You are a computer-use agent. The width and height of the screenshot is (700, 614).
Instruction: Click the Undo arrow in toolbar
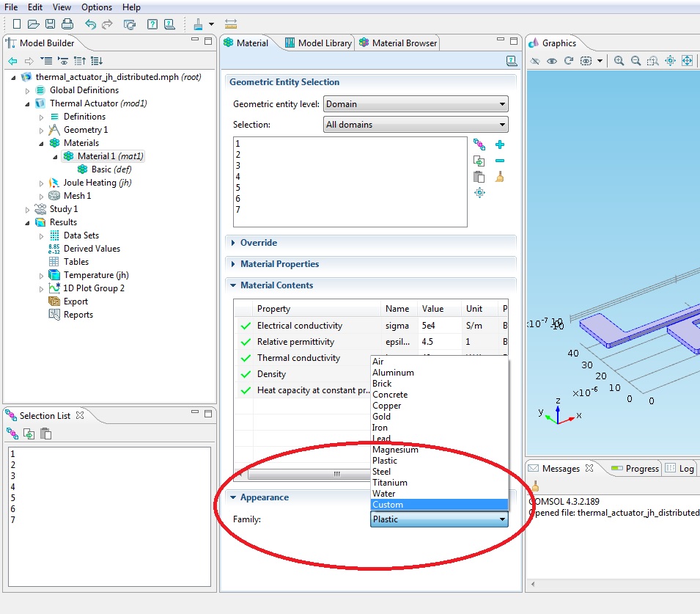[90, 24]
